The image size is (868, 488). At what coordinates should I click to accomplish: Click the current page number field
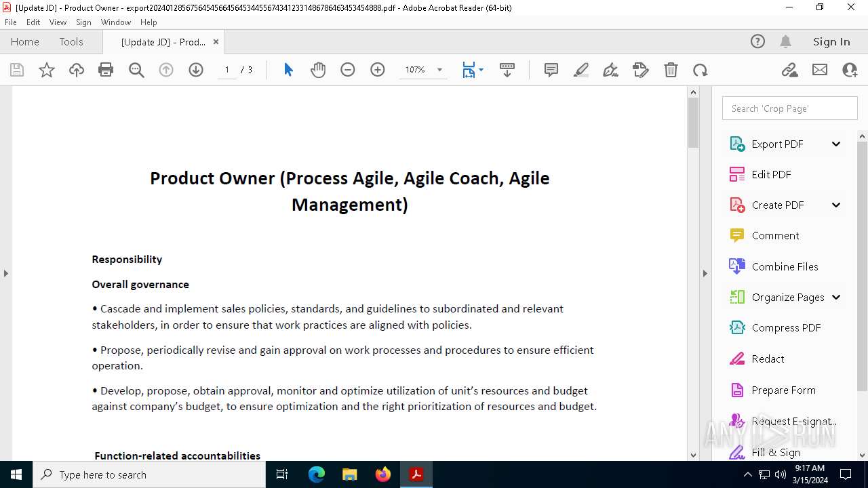[x=226, y=70]
